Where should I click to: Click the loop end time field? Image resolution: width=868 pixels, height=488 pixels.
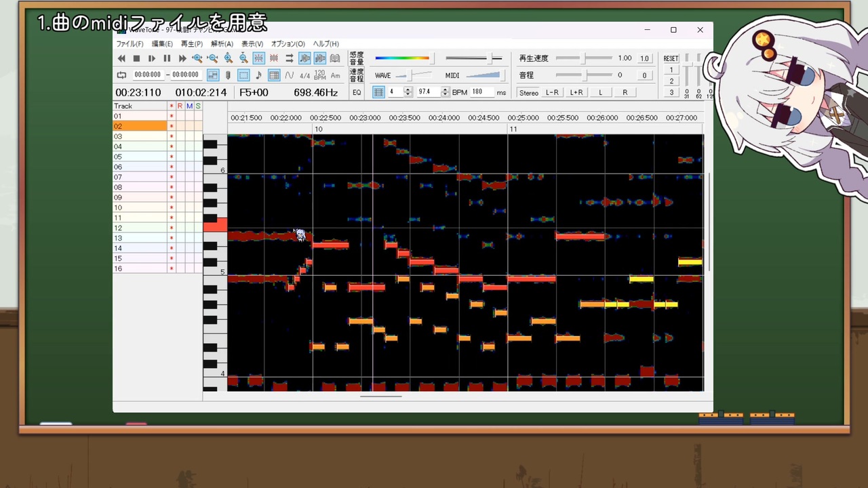186,75
